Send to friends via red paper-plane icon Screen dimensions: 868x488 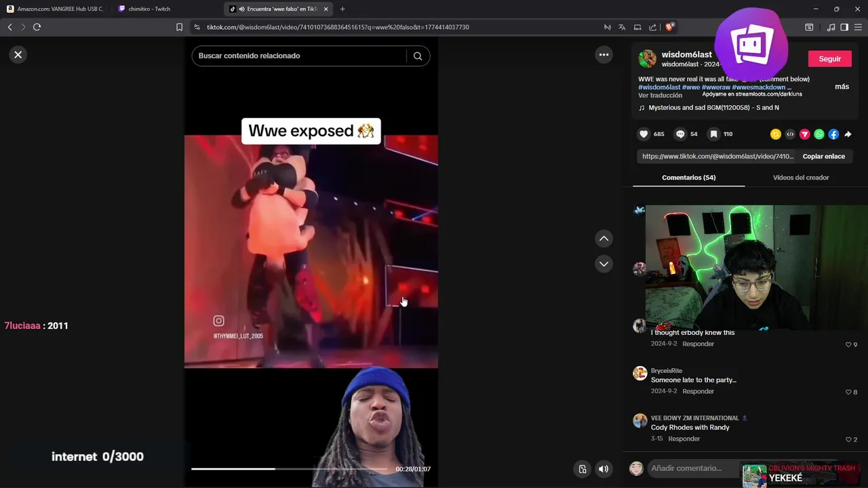[x=804, y=134]
